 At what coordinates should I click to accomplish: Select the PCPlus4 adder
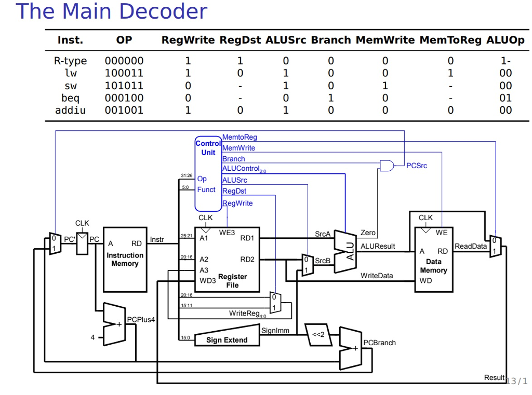point(115,323)
